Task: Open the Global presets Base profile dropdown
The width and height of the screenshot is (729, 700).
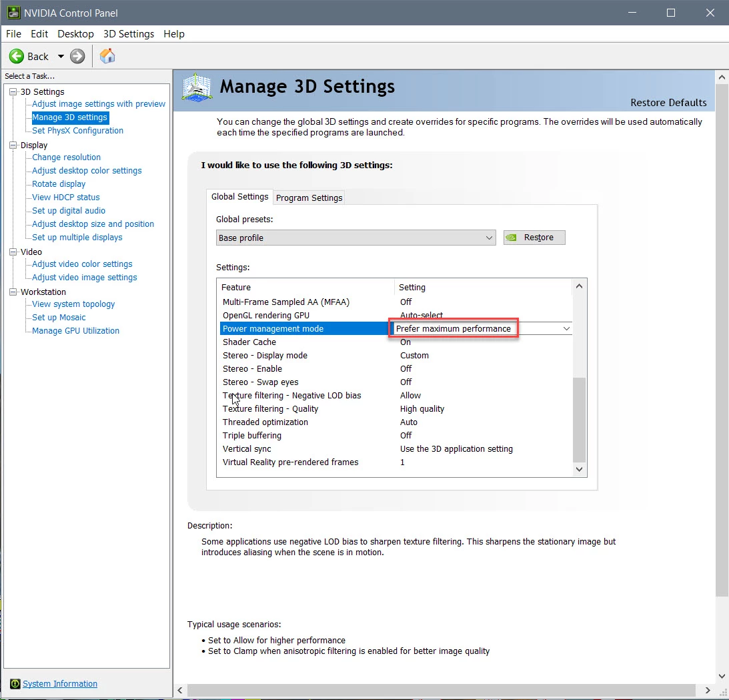Action: point(355,238)
